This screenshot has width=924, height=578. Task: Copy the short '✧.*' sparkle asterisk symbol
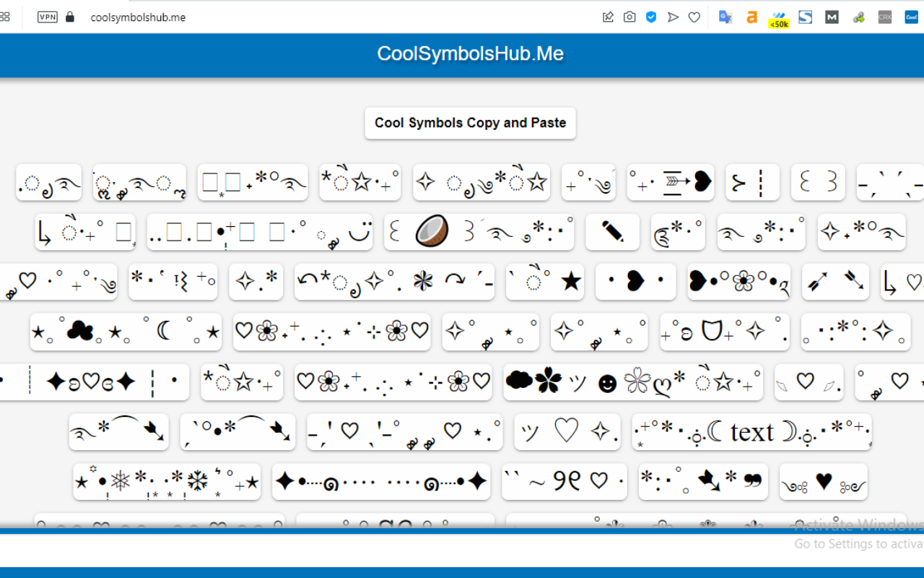coord(256,282)
